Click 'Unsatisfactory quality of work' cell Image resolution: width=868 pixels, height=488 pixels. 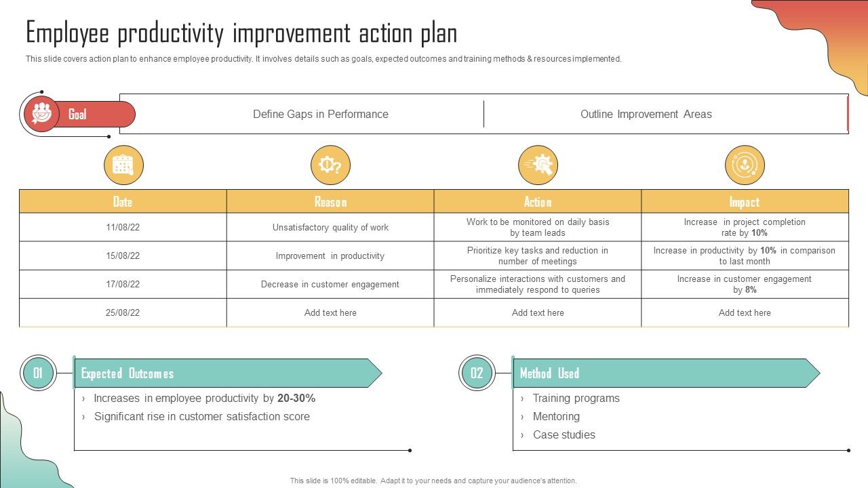tap(330, 228)
